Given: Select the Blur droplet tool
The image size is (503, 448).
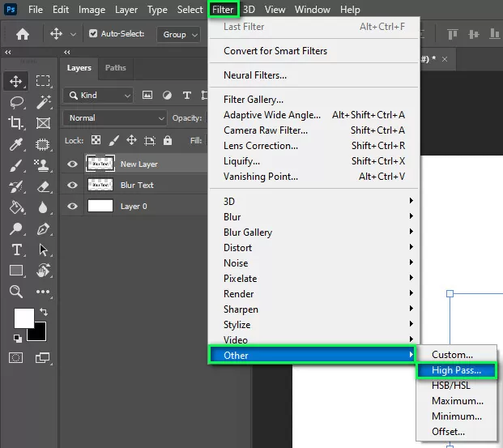Looking at the screenshot, I should (x=43, y=207).
